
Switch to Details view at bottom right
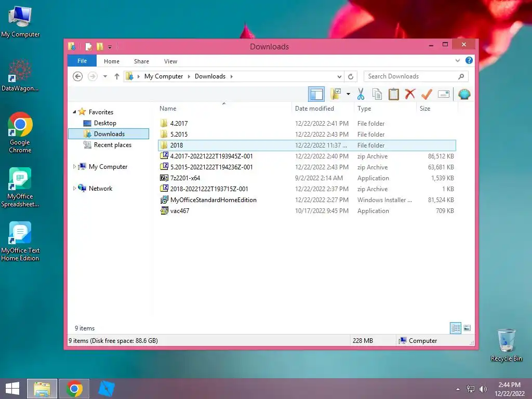click(x=455, y=328)
